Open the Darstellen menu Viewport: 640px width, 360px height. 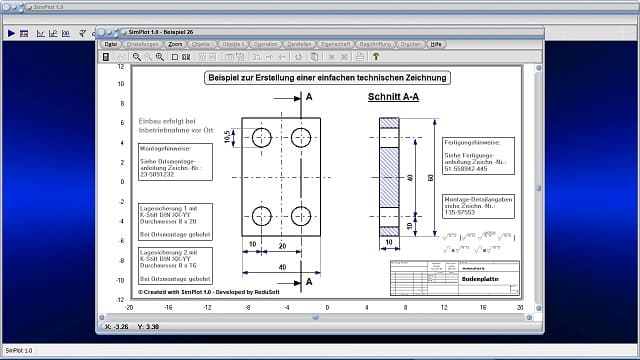click(x=299, y=44)
